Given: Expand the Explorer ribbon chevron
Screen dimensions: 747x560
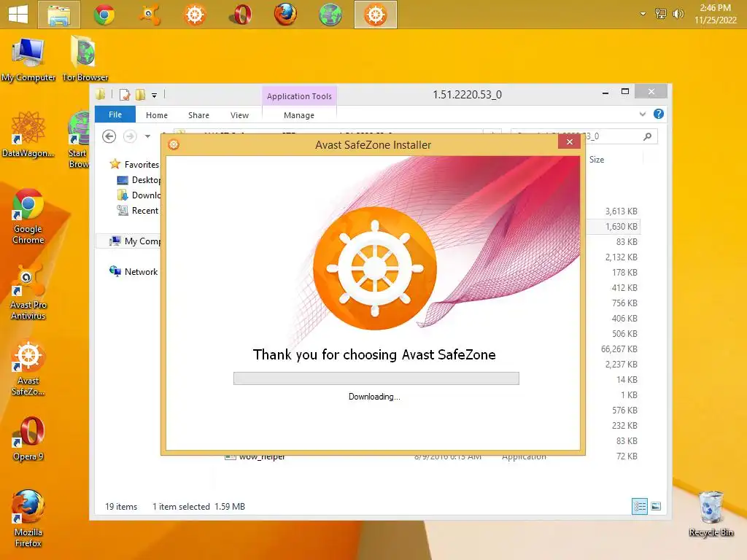Looking at the screenshot, I should tap(643, 114).
